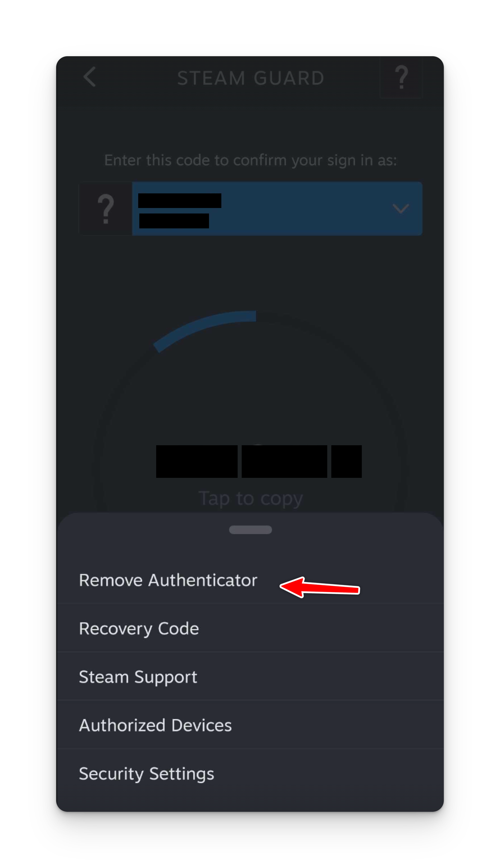Expand the account selector chevron
The image size is (500, 868).
pos(400,209)
